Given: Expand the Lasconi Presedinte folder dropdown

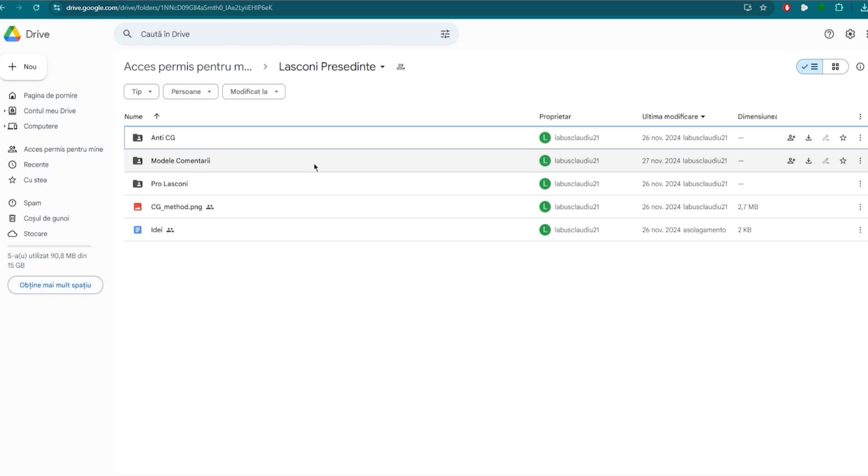Looking at the screenshot, I should (382, 67).
